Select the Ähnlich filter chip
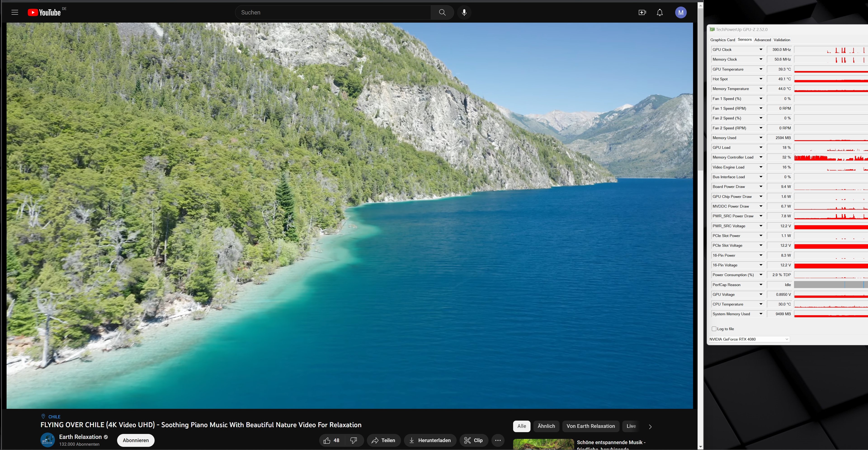The image size is (868, 450). click(546, 426)
